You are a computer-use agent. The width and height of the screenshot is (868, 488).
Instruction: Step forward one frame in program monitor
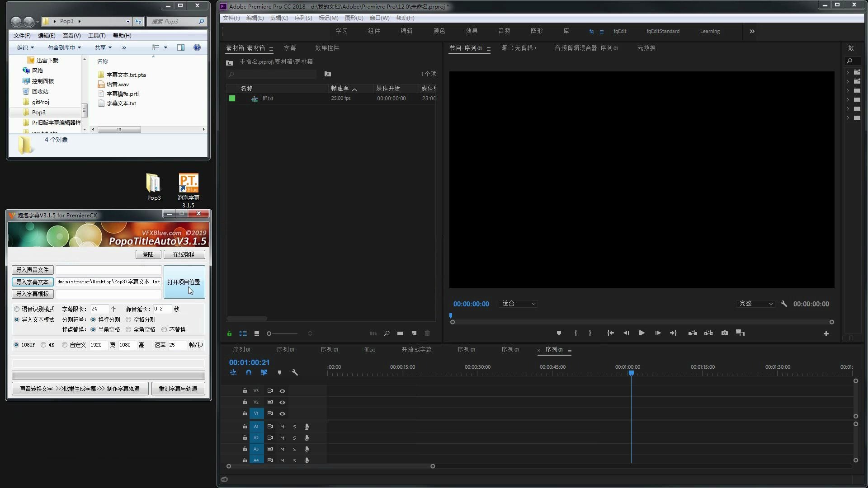(658, 333)
